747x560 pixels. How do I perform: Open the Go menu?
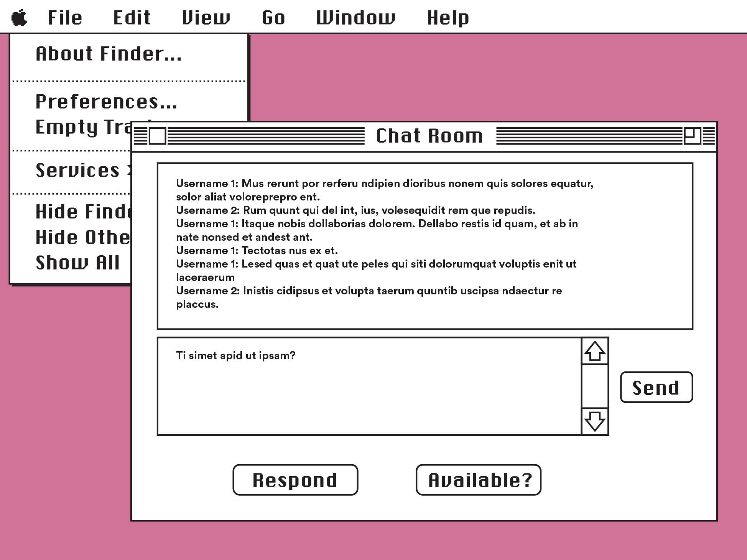coord(273,18)
